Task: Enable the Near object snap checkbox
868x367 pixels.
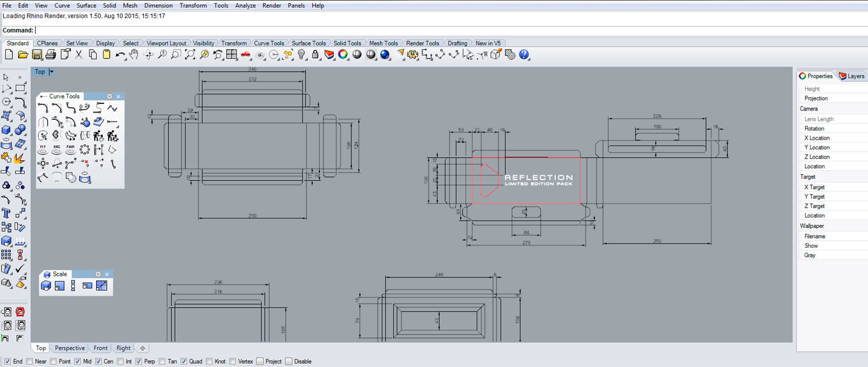Action: point(30,362)
